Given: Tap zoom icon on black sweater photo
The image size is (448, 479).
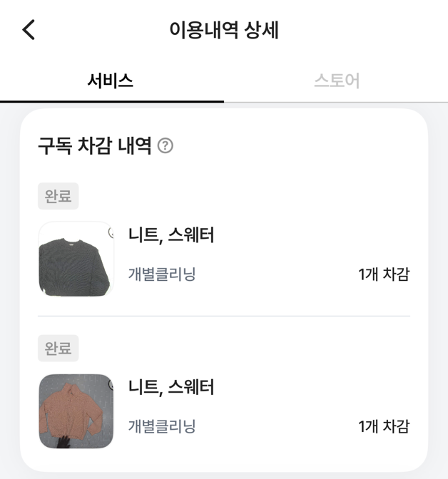Looking at the screenshot, I should tap(111, 233).
